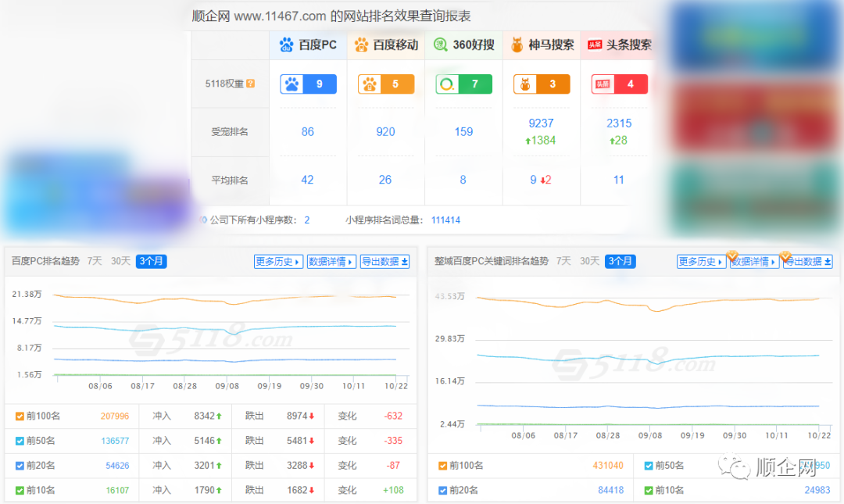Click the 360好搜 green search icon
Viewport: 844px width, 504px height.
pos(440,45)
